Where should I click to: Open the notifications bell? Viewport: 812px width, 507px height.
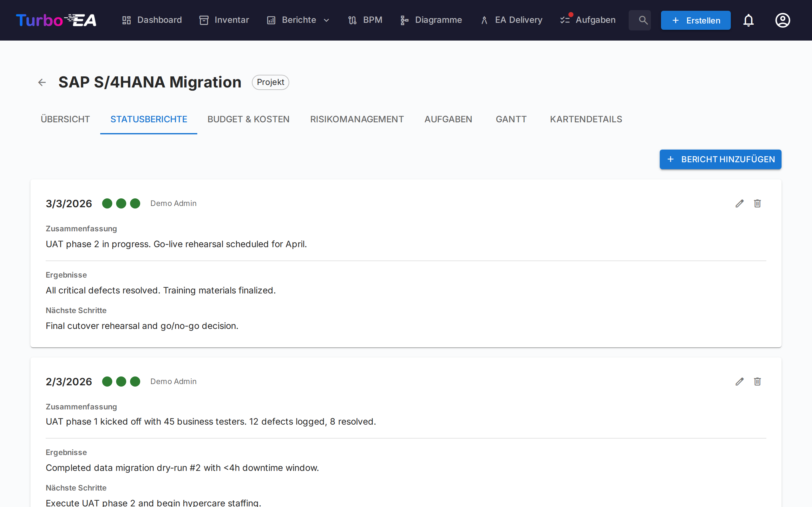(x=748, y=20)
